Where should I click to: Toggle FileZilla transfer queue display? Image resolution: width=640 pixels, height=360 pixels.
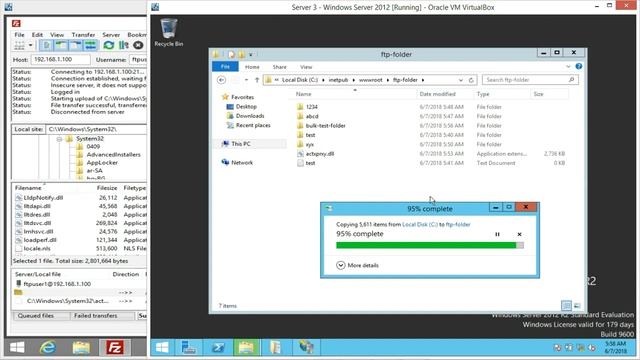90,45
